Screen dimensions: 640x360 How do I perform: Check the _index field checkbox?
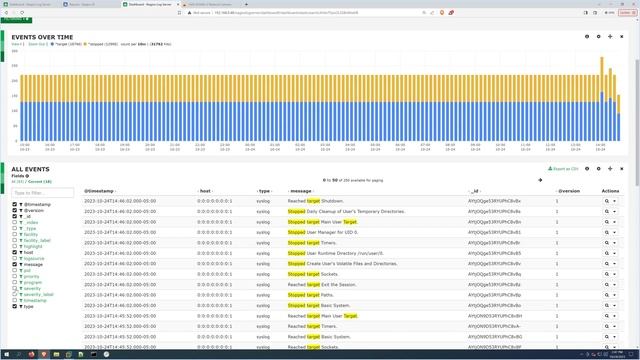tap(15, 222)
